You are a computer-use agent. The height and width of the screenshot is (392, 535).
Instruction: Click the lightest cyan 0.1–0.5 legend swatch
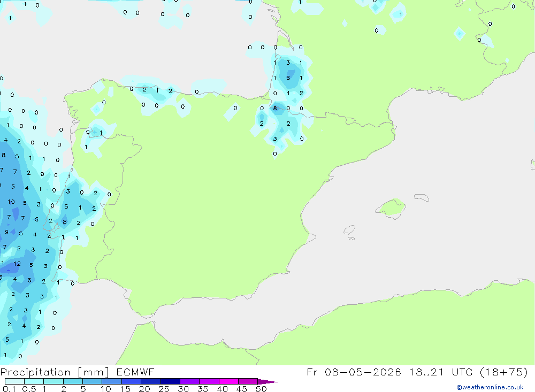pos(14,381)
